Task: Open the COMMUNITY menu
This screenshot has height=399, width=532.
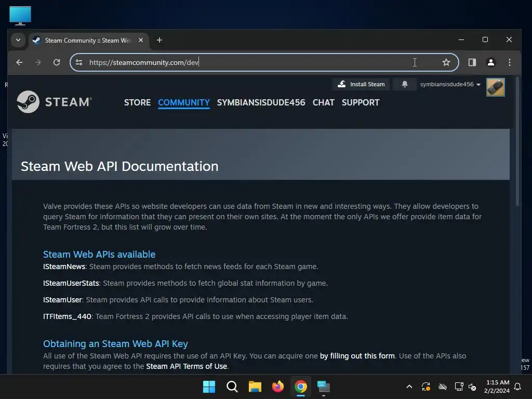Action: [x=184, y=102]
